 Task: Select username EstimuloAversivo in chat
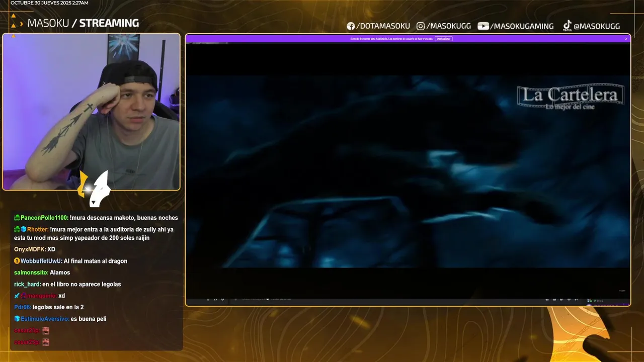45,319
